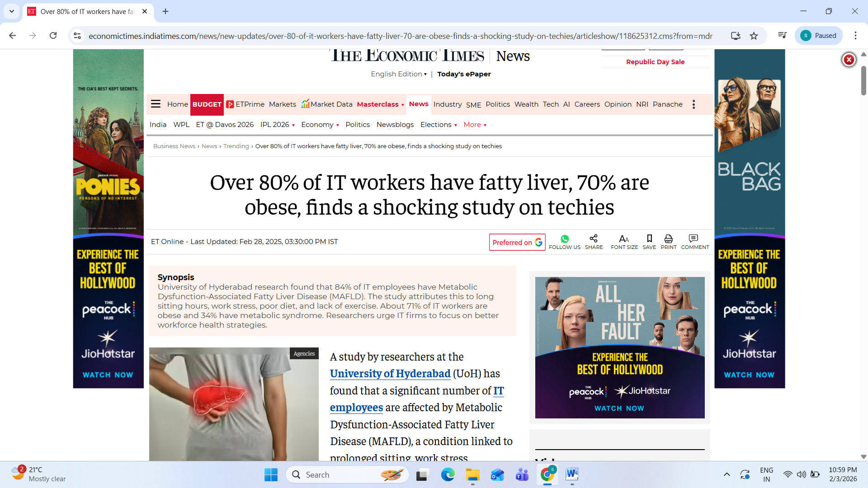Open the tab search dropdown in Chrome
868x488 pixels.
(12, 11)
